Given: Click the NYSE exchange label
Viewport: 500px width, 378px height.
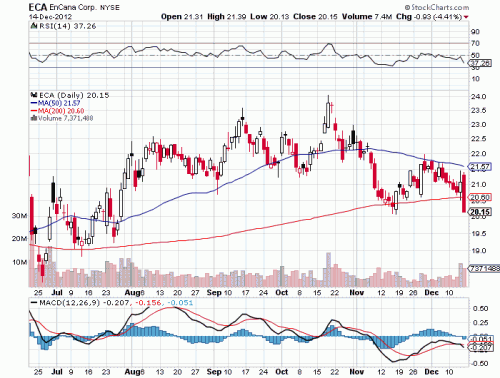Looking at the screenshot, I should pyautogui.click(x=110, y=7).
